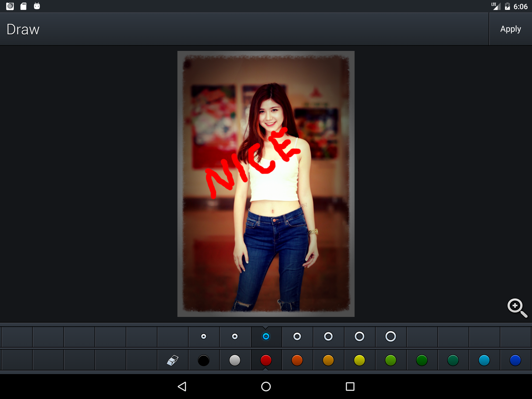The width and height of the screenshot is (532, 399).
Task: Choose the amber orange color swatch
Action: pos(328,360)
